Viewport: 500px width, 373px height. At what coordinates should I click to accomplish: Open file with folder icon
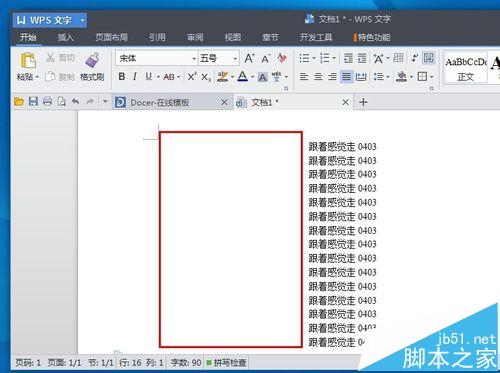pyautogui.click(x=19, y=102)
